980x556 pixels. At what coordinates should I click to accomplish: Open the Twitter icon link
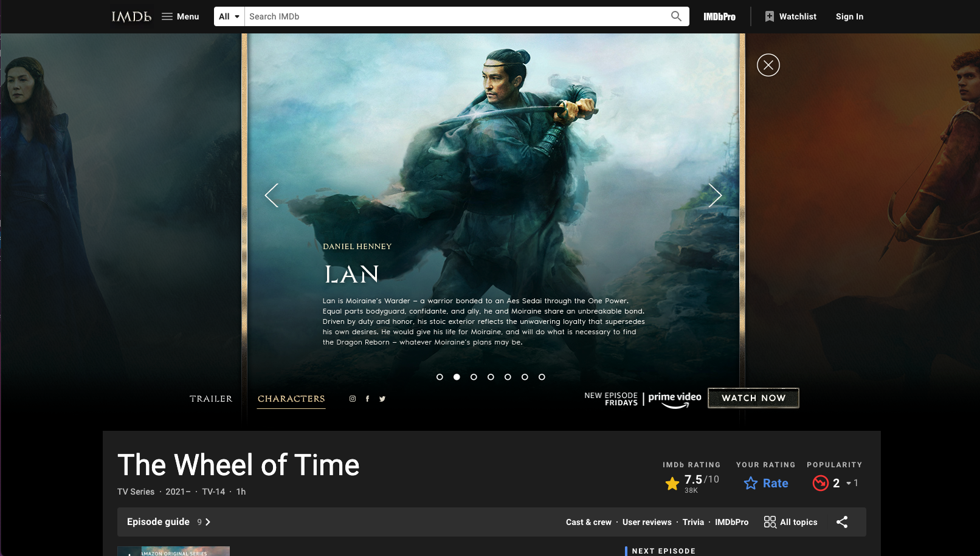coord(382,399)
